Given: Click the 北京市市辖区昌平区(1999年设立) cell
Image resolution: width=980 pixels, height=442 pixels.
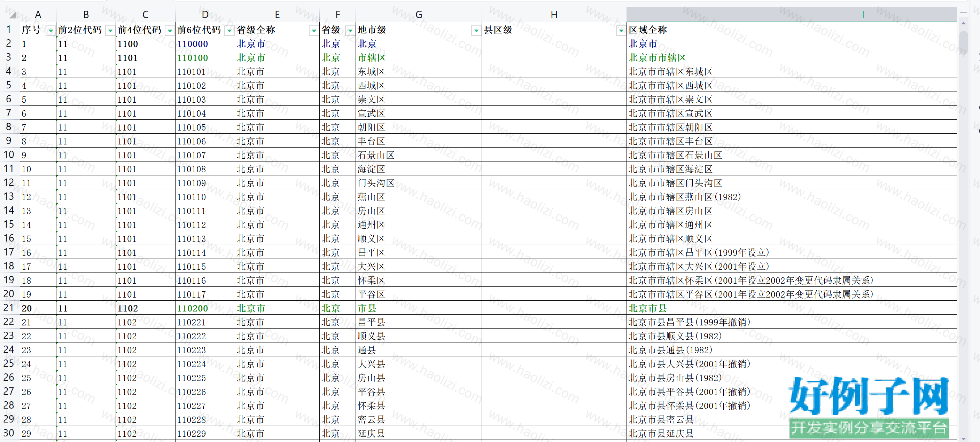Looking at the screenshot, I should [x=792, y=253].
